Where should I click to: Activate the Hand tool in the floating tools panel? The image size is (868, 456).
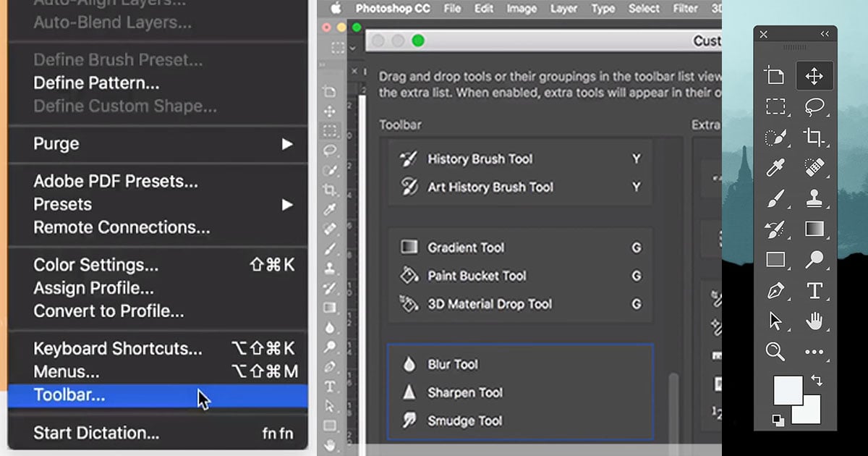click(x=814, y=321)
